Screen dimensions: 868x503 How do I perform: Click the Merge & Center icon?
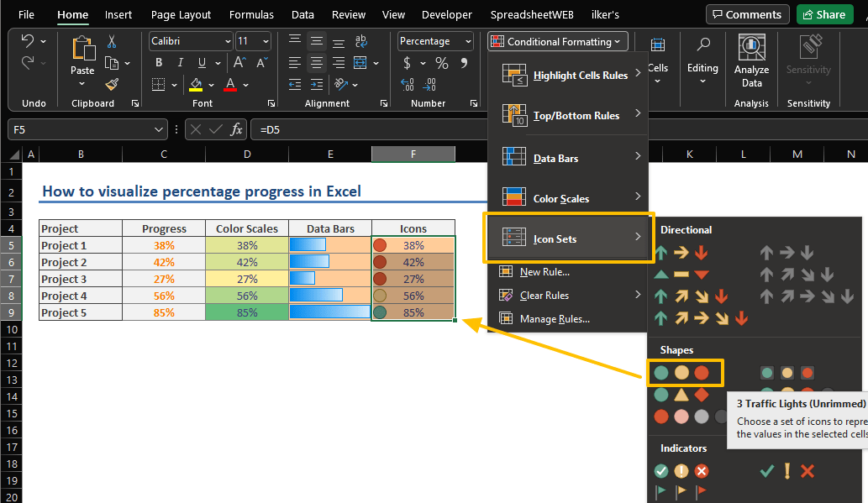point(360,63)
